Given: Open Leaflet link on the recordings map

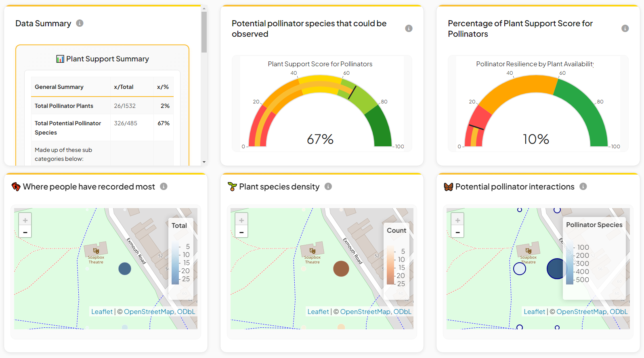Looking at the screenshot, I should [x=102, y=312].
